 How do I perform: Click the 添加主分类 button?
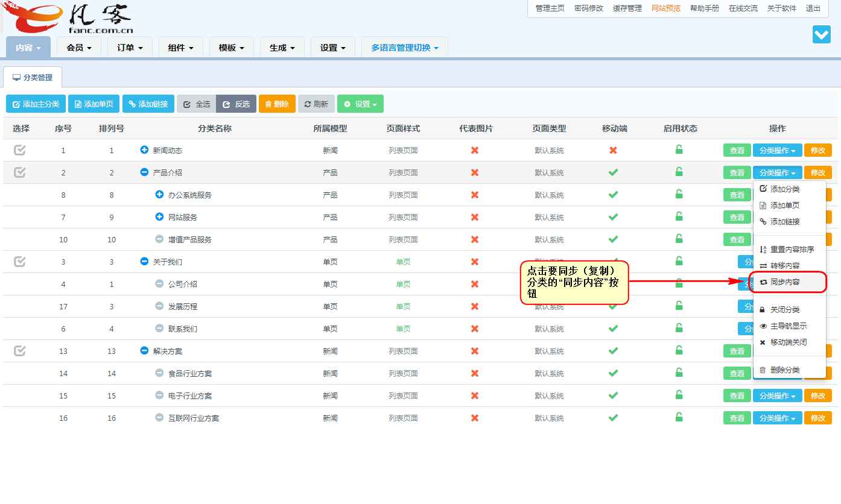click(36, 104)
